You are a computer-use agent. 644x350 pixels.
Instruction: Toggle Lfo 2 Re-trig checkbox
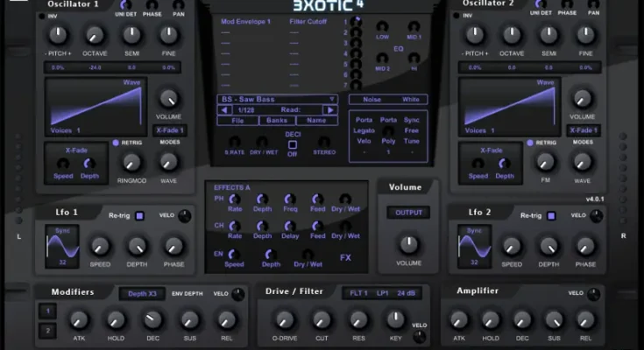pyautogui.click(x=551, y=216)
